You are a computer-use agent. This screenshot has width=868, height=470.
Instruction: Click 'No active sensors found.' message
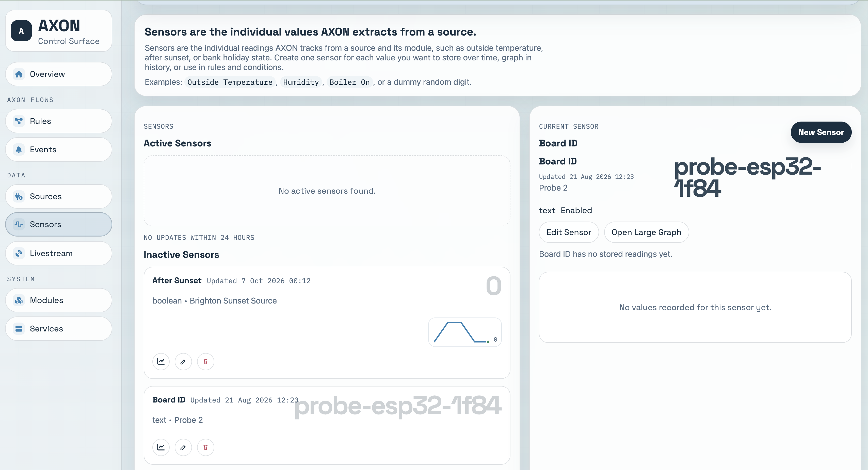click(327, 191)
